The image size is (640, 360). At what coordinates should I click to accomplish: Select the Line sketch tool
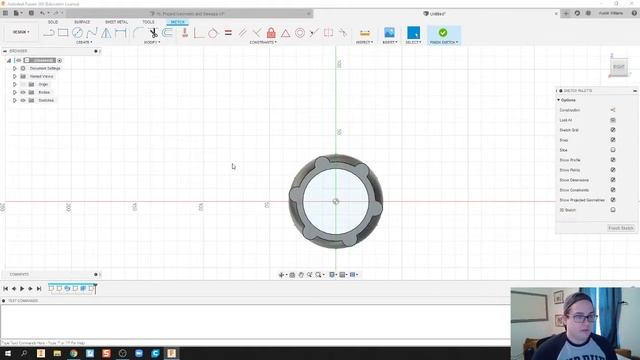tap(49, 33)
